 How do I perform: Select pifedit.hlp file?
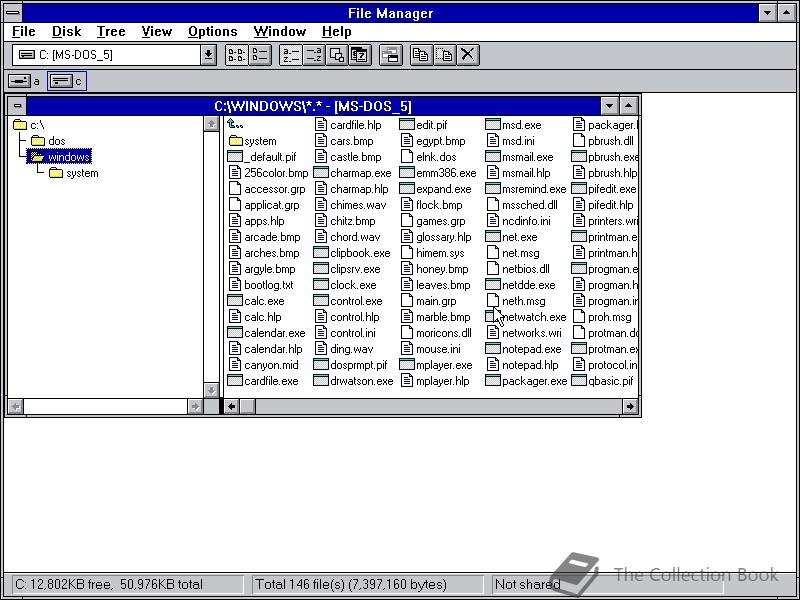[604, 205]
